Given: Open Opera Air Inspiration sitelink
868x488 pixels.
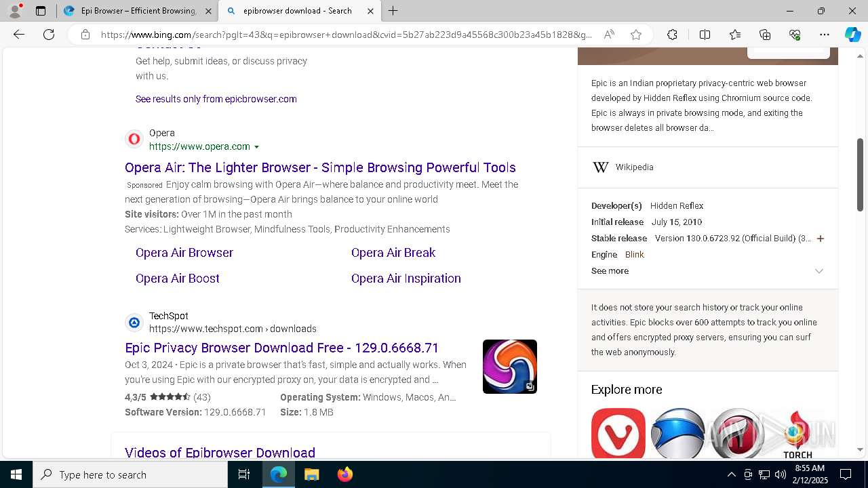Looking at the screenshot, I should [x=406, y=279].
